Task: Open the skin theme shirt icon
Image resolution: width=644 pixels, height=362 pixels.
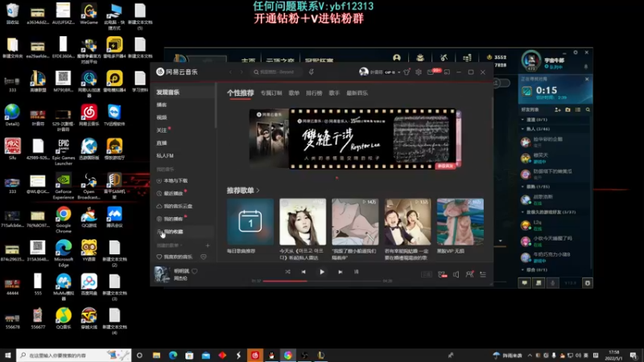Action: (407, 72)
